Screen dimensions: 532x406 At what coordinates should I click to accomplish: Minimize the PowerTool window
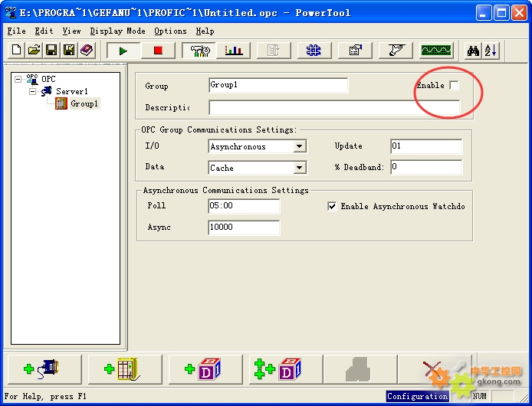[x=484, y=13]
